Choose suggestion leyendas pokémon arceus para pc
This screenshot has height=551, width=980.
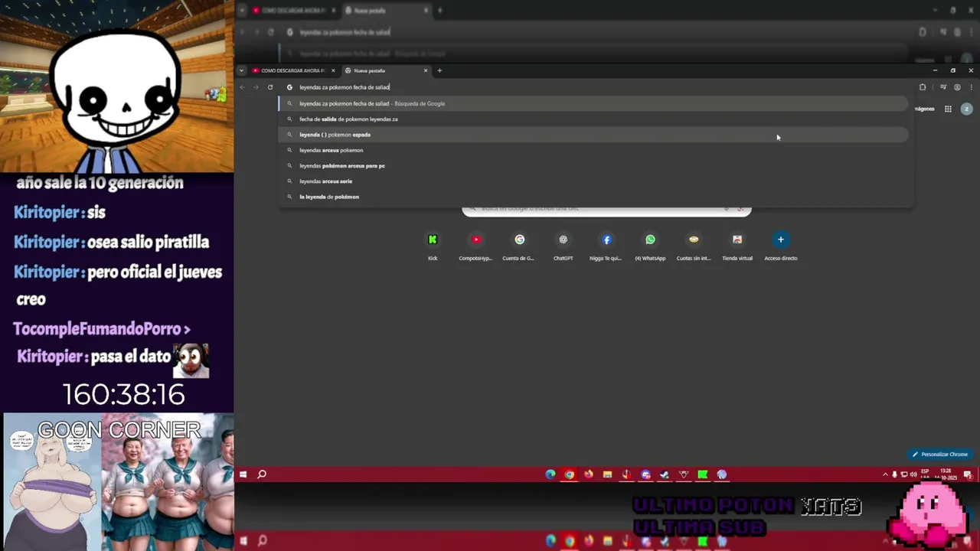click(x=593, y=166)
